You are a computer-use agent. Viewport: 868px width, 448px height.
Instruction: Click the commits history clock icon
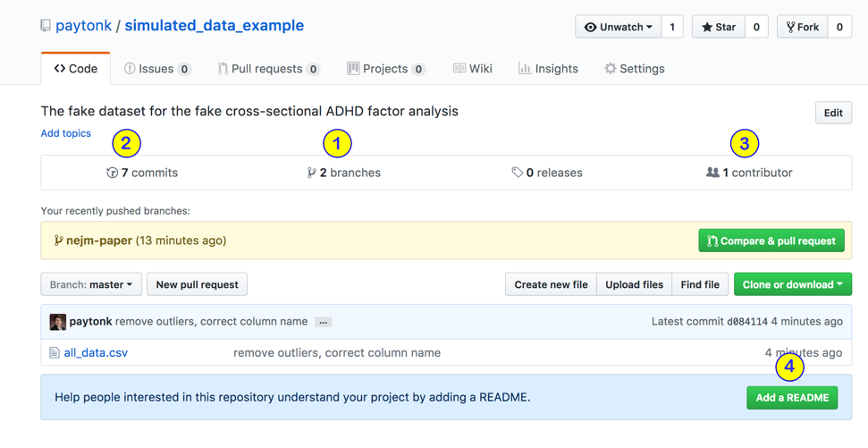pyautogui.click(x=113, y=173)
